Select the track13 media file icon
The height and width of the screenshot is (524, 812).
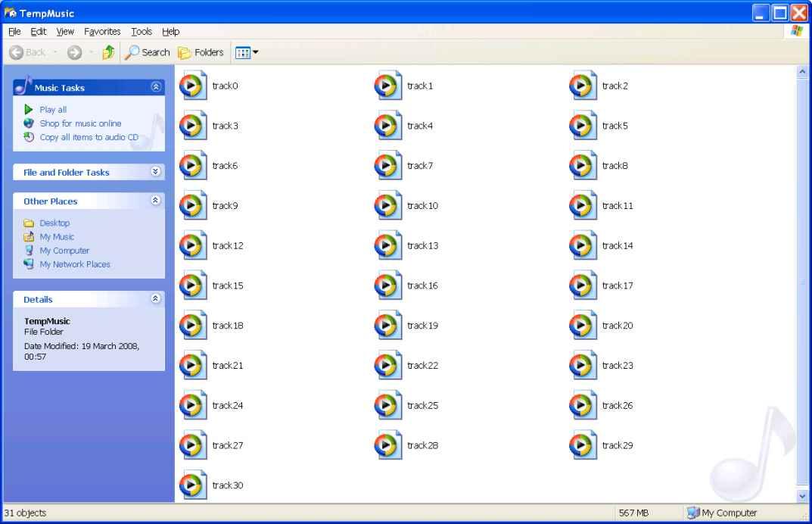tap(388, 245)
